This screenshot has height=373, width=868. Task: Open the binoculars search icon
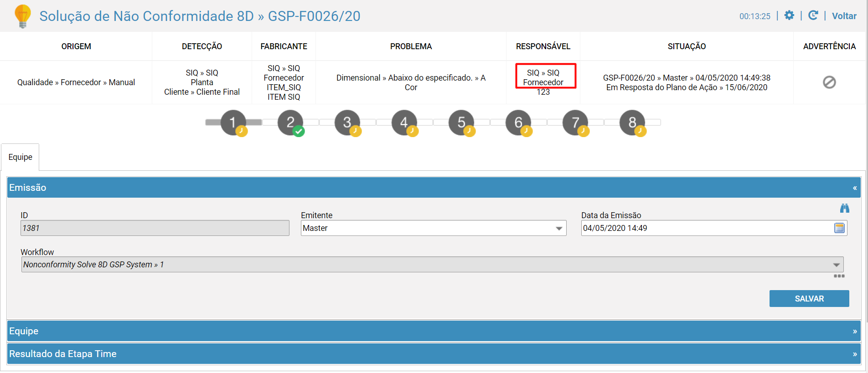point(845,208)
